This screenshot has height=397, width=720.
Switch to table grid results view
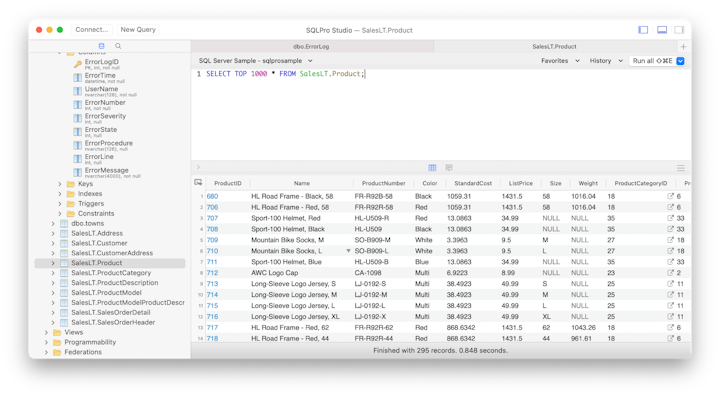(x=432, y=168)
